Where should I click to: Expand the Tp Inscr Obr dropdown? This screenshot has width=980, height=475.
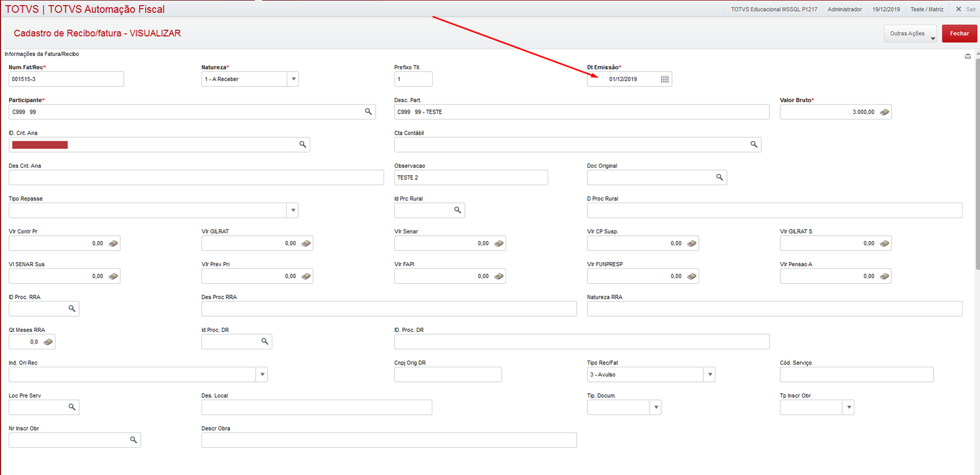849,408
